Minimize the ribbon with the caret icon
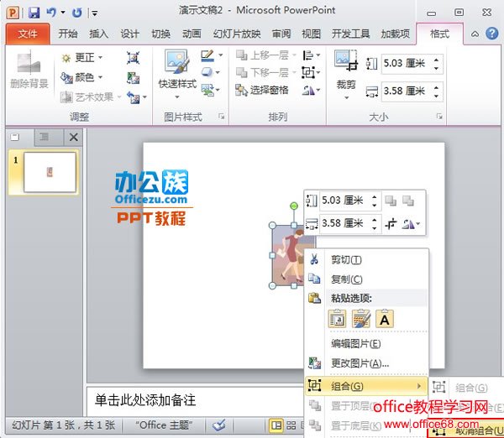This screenshot has height=438, width=504. pos(475,34)
